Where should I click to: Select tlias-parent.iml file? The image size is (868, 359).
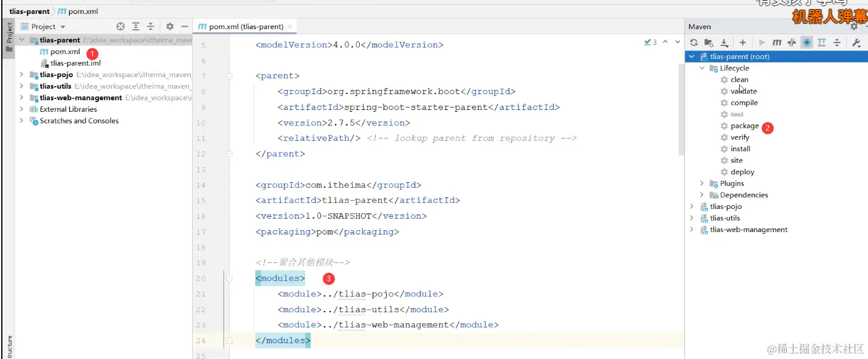click(75, 63)
